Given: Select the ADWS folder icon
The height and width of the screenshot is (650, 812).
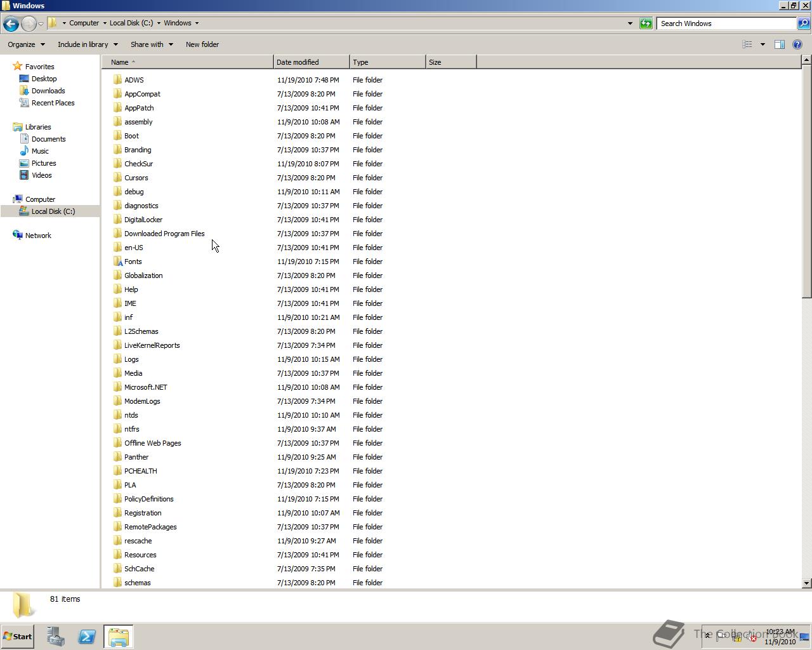Looking at the screenshot, I should click(x=117, y=80).
